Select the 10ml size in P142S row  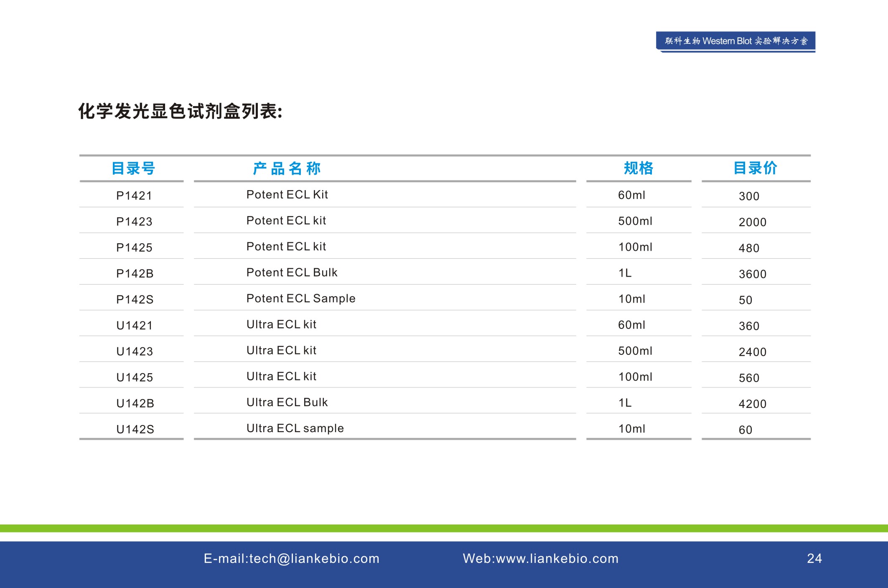click(x=631, y=299)
